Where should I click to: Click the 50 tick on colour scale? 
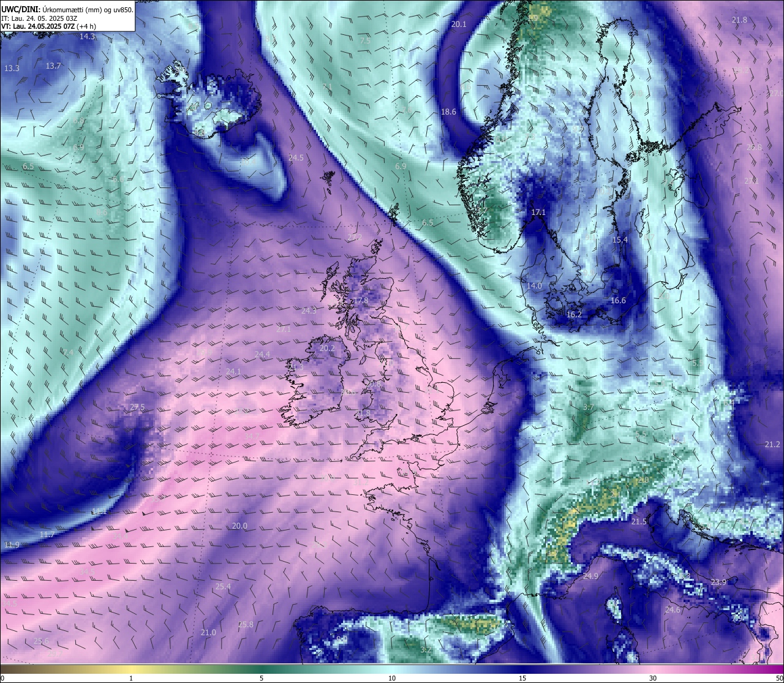[x=779, y=678]
